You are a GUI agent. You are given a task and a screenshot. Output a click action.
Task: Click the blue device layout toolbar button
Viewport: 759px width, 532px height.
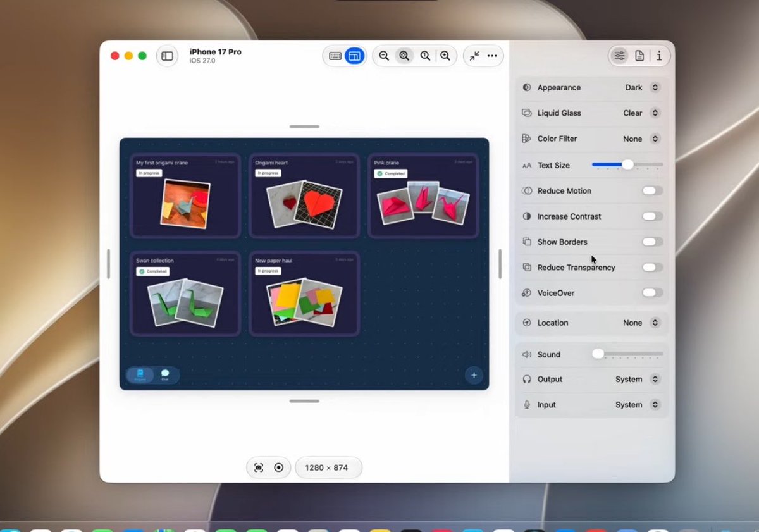pyautogui.click(x=354, y=56)
